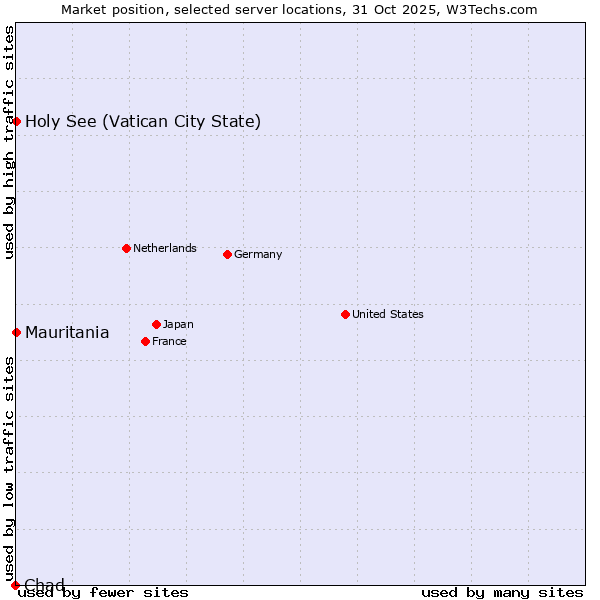Screen dimensions: 600x600
Task: Click the France text label
Action: point(169,341)
